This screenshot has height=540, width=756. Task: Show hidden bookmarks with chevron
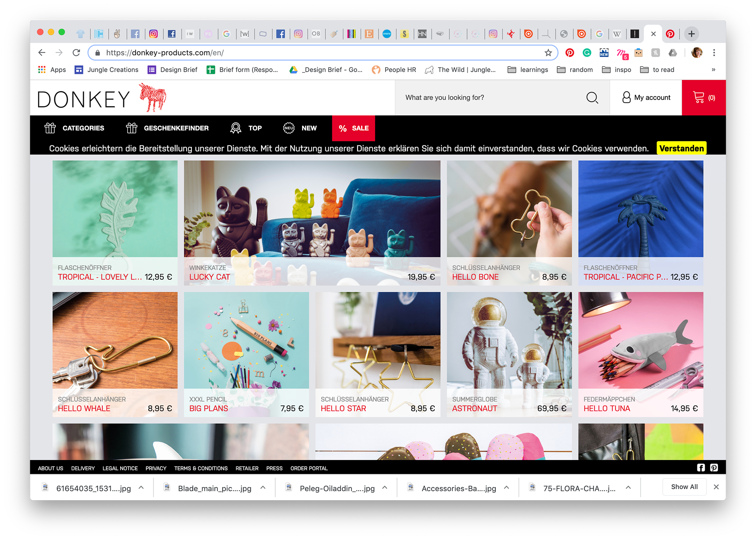pyautogui.click(x=713, y=70)
